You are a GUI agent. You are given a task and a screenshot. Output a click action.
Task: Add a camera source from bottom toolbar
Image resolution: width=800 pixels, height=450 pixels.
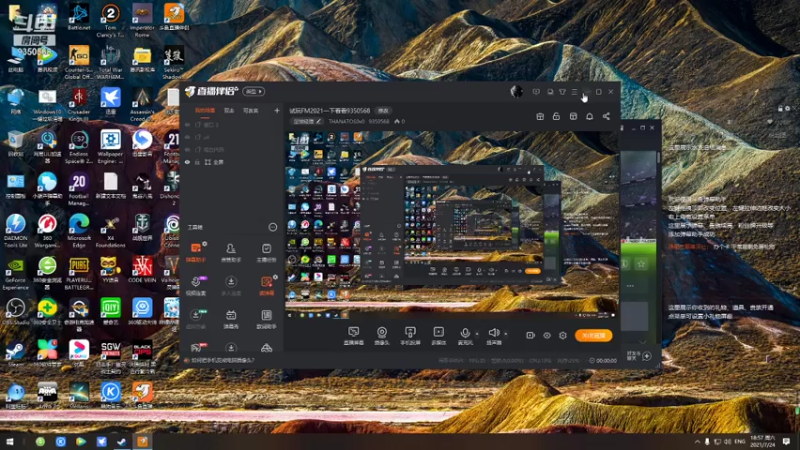click(x=382, y=332)
